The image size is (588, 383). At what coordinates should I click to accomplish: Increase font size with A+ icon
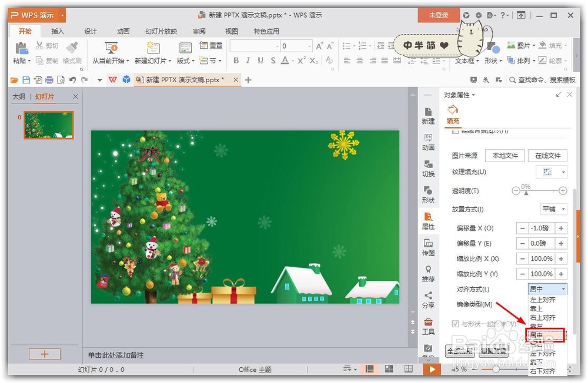tap(319, 46)
